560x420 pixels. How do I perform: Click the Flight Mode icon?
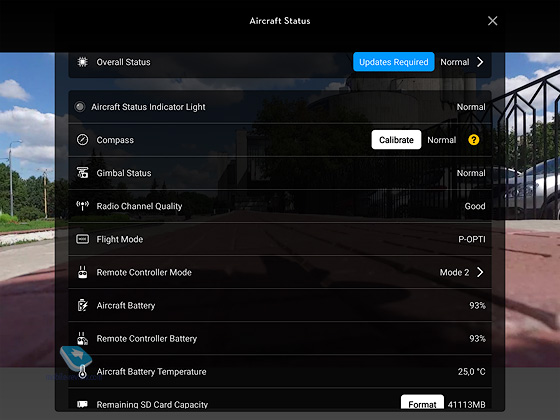pyautogui.click(x=82, y=239)
